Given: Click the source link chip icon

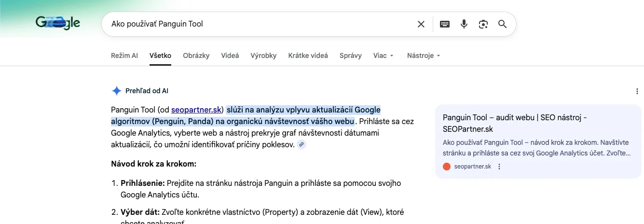Looking at the screenshot, I should pos(301,144).
